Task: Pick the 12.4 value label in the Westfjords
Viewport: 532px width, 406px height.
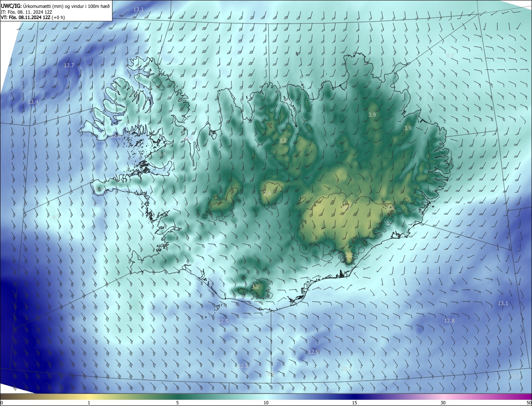Action: pyautogui.click(x=116, y=135)
